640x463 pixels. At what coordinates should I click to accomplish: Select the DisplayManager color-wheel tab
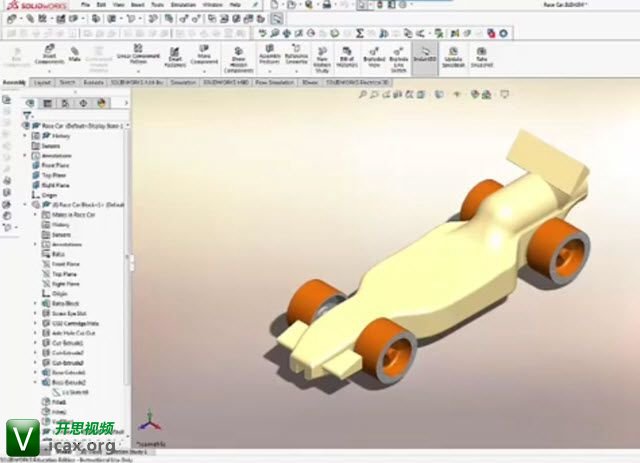coord(101,103)
